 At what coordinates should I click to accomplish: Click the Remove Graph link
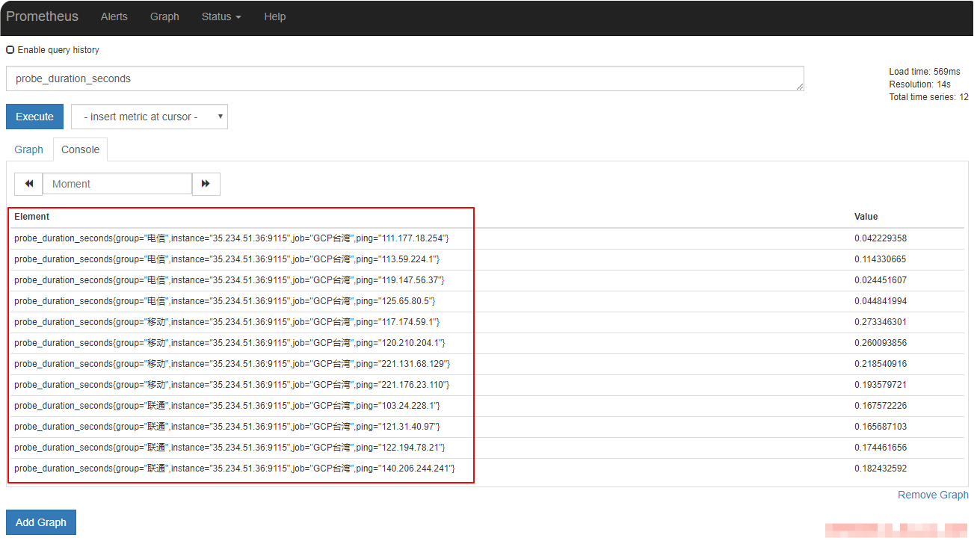tap(933, 495)
